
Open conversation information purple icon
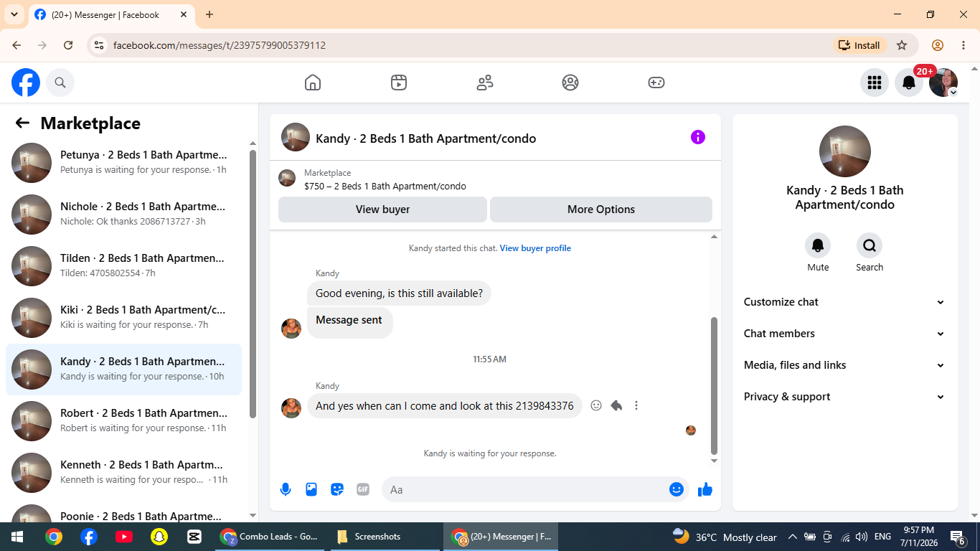(x=698, y=137)
